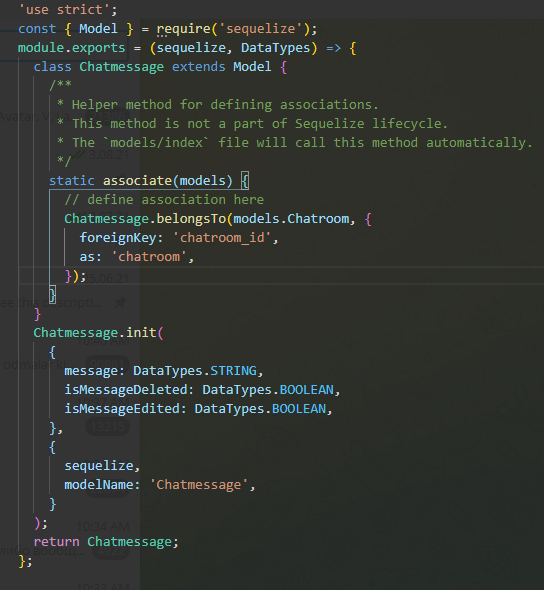Screen dimensions: 544x590
Task: Click 'DataTypes.STRING' on message line
Action: [195, 371]
